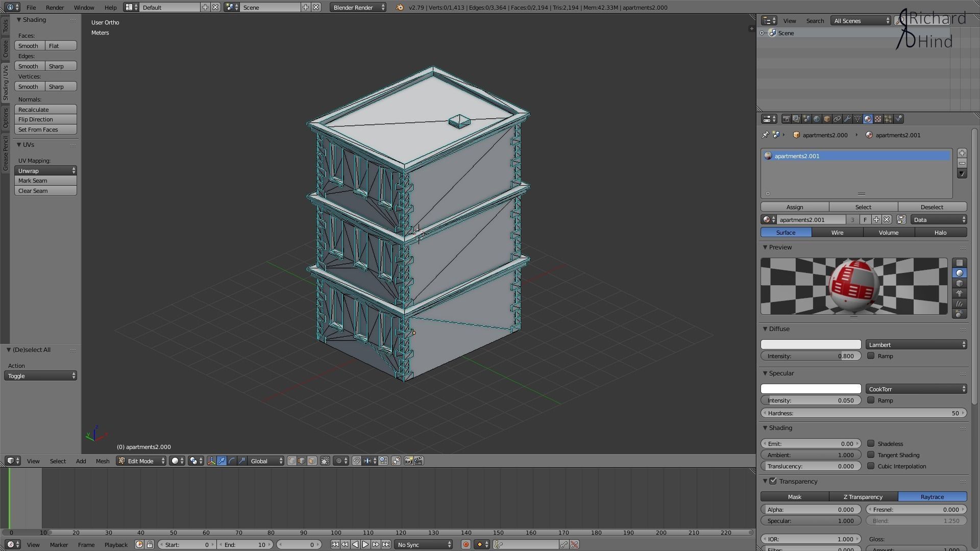
Task: Click the remove material slot minus button
Action: (962, 163)
